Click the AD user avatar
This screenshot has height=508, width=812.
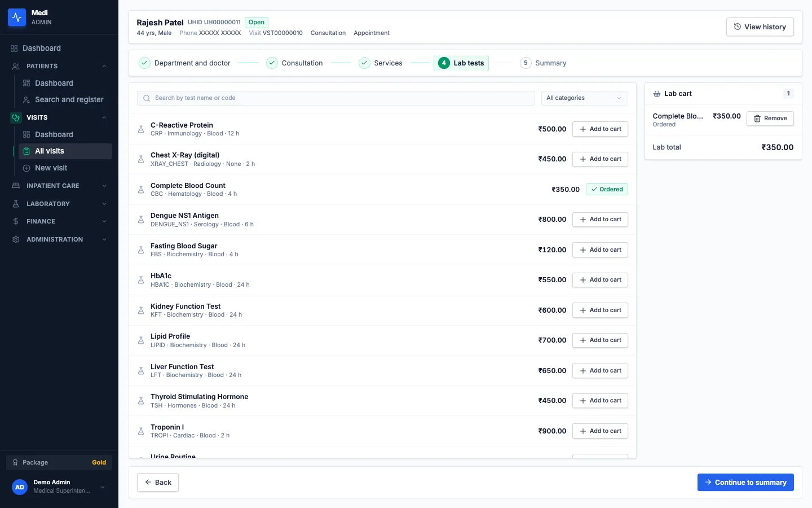coord(20,487)
